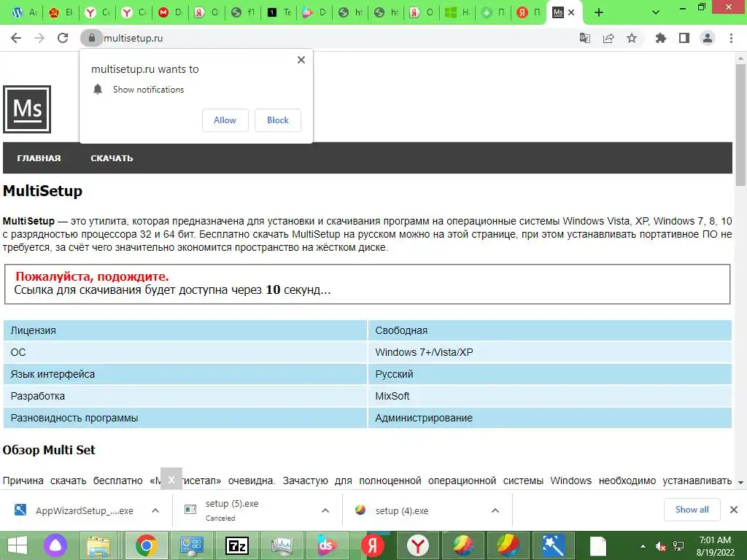The image size is (747, 560).
Task: Allow notifications from multisetup.ru
Action: 225,120
